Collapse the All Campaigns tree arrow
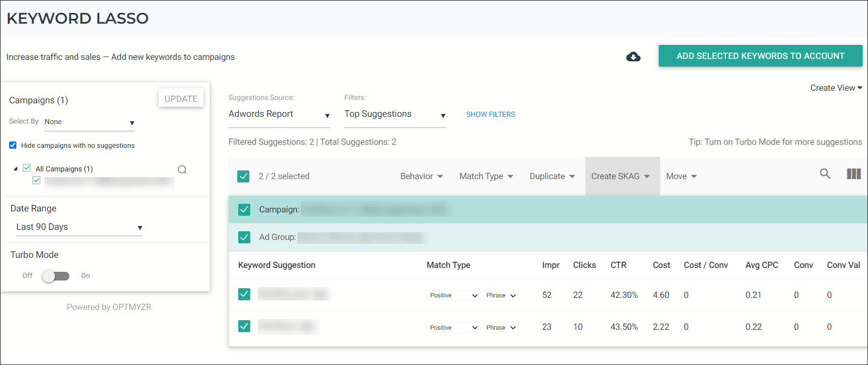Screen dimensions: 868x365 click(15, 169)
